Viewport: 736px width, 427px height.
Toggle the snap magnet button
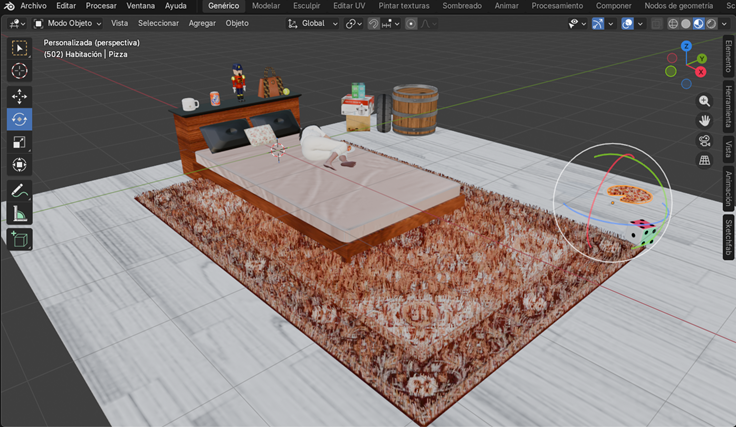pos(374,23)
